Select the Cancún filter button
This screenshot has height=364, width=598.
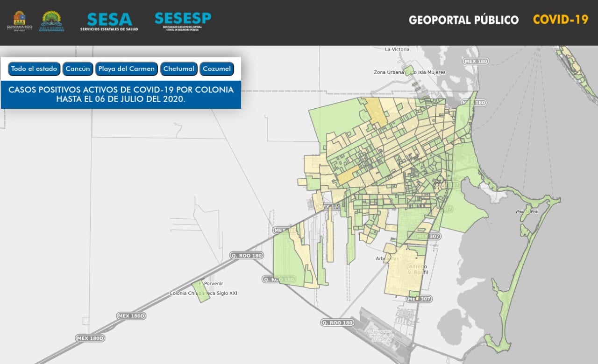78,69
